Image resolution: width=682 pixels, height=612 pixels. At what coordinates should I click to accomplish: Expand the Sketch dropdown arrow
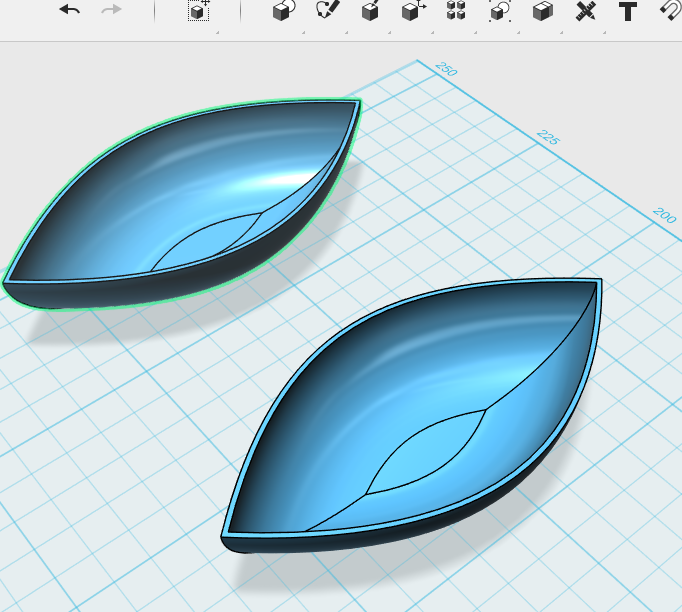coord(346,32)
